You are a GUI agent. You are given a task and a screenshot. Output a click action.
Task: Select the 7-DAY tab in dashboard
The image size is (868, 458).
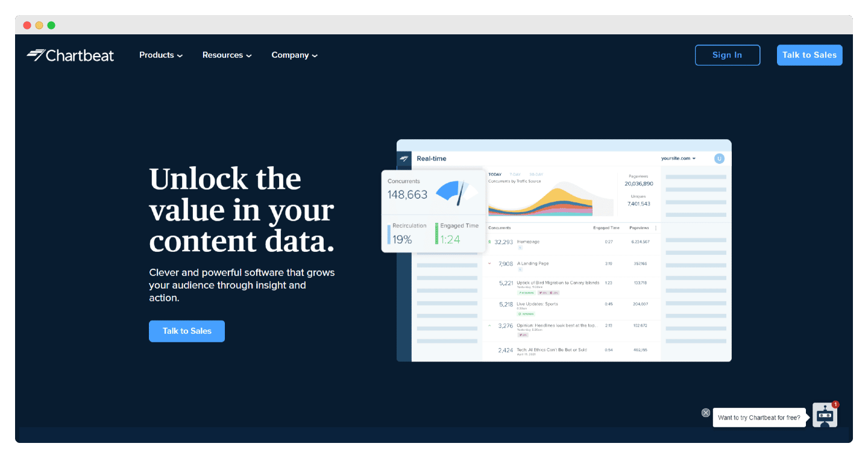click(515, 174)
